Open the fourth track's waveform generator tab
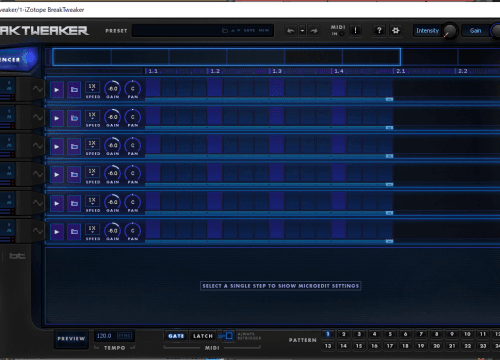Viewport: 500px width, 360px height. (x=38, y=174)
